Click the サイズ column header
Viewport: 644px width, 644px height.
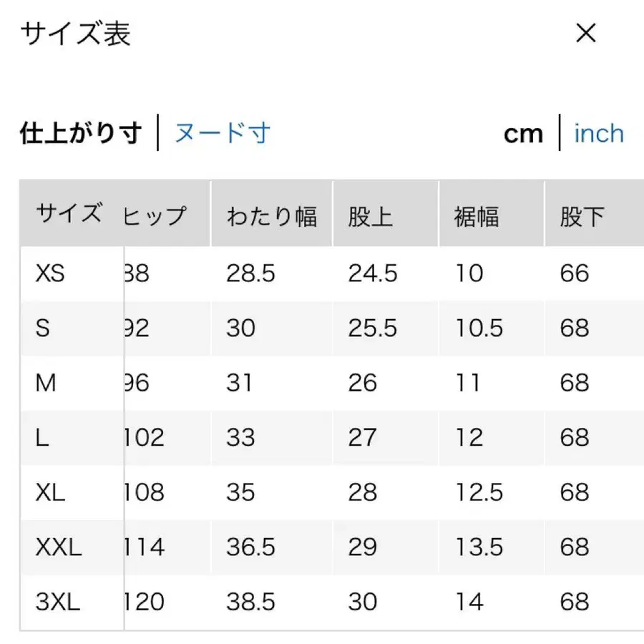tap(68, 213)
